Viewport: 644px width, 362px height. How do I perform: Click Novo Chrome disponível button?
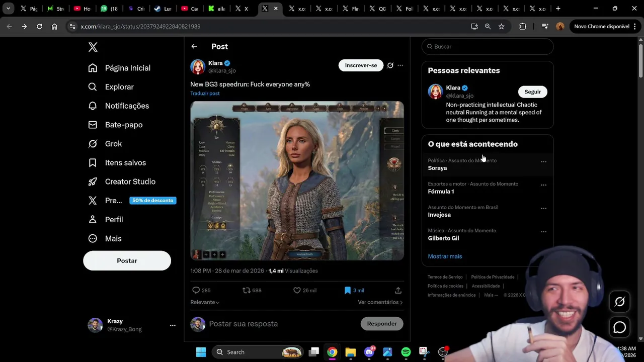(606, 27)
